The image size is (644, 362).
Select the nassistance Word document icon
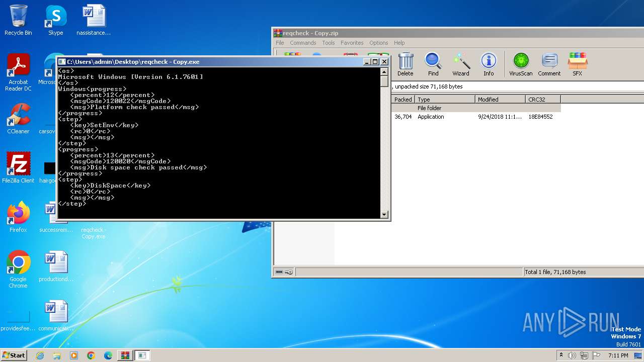[x=94, y=21]
